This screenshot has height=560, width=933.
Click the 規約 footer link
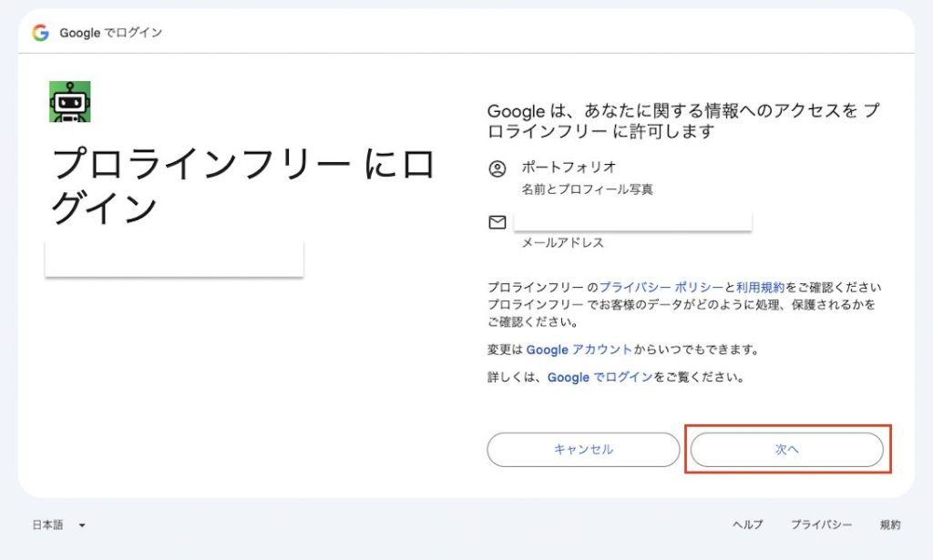pos(890,524)
